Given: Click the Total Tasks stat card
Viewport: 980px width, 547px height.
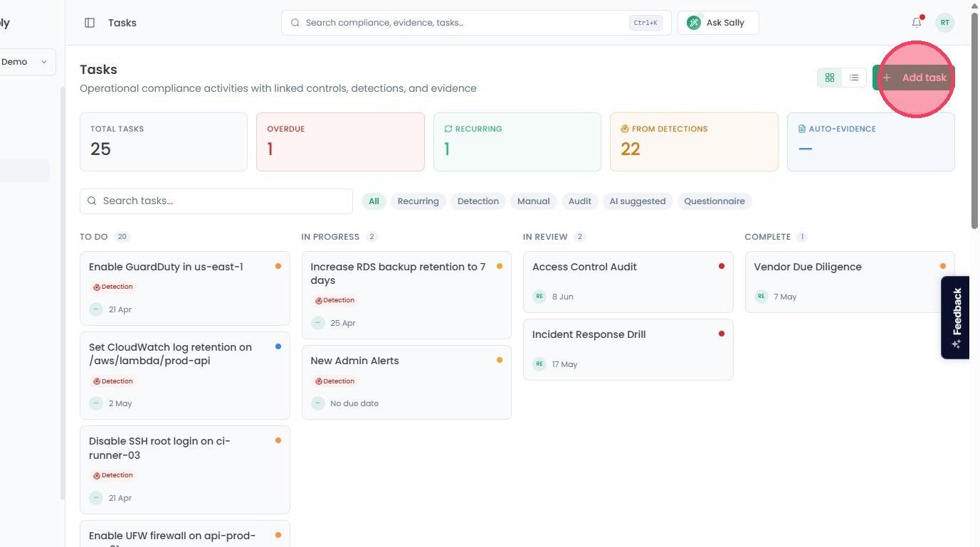Looking at the screenshot, I should (164, 142).
